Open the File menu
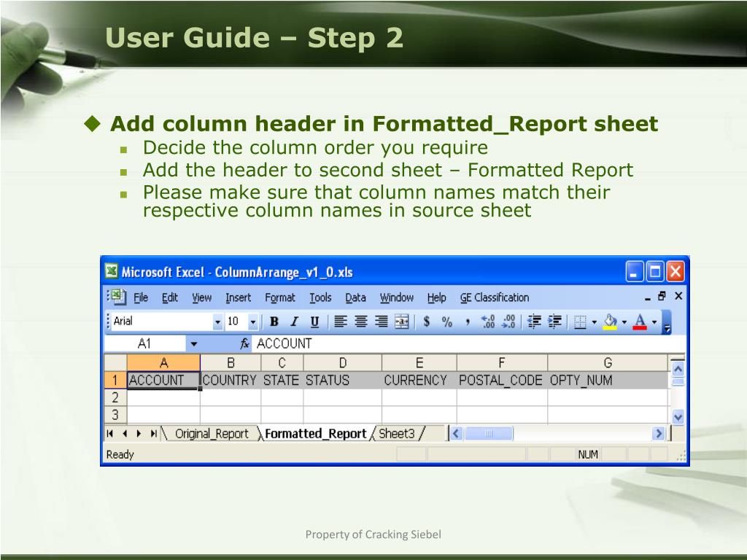Image resolution: width=747 pixels, height=560 pixels. [x=141, y=297]
